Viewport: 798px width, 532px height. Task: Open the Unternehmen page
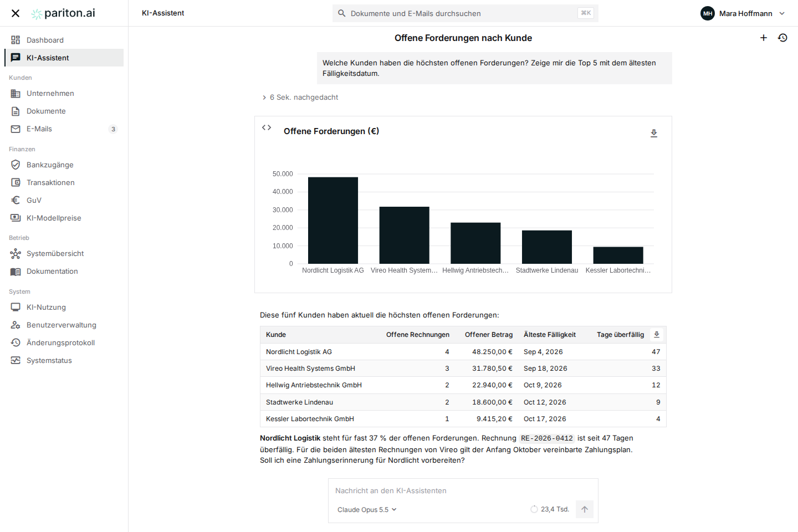pyautogui.click(x=64, y=93)
